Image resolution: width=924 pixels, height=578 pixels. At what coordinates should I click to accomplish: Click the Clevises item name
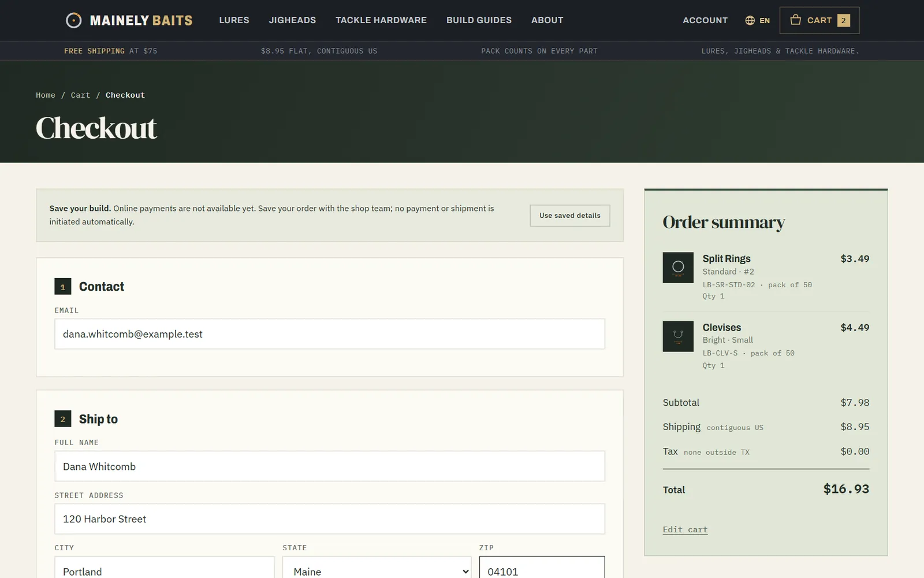click(x=722, y=327)
